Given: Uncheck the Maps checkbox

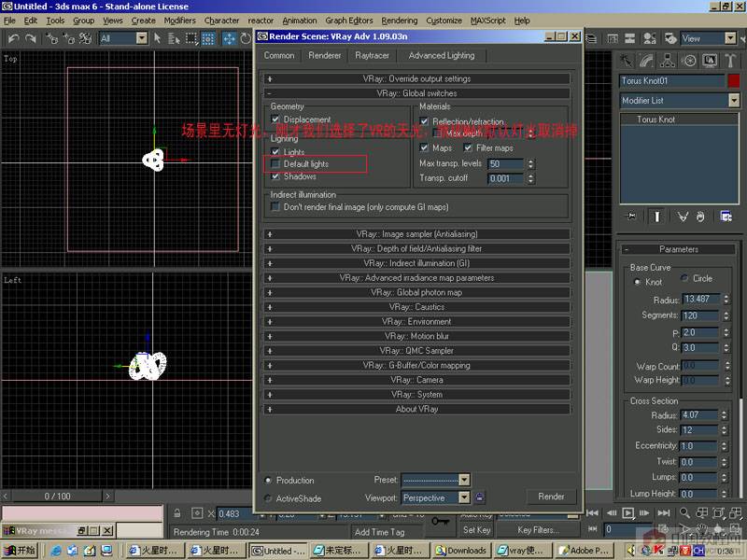Looking at the screenshot, I should (424, 148).
